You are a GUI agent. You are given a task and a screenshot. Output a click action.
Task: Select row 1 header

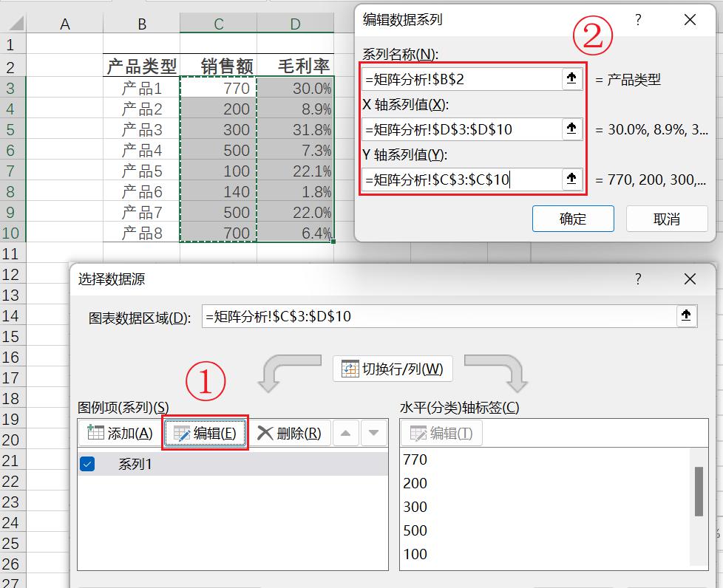(x=13, y=45)
